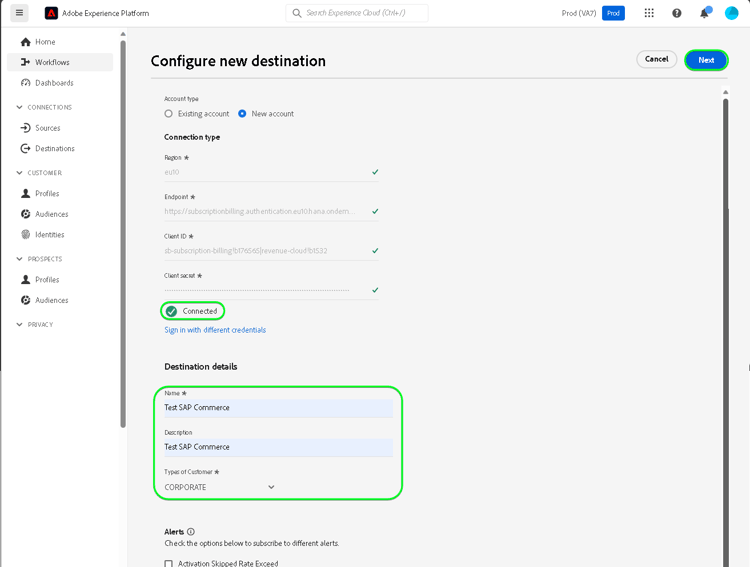Click the destination Name input field
The width and height of the screenshot is (750, 567).
(x=279, y=408)
